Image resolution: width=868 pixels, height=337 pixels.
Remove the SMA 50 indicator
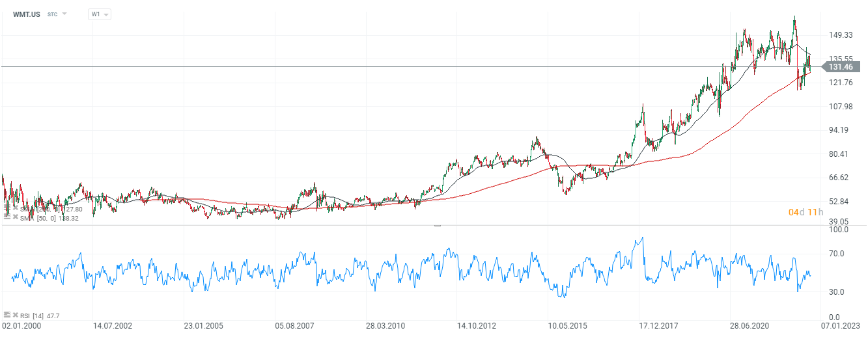(15, 217)
